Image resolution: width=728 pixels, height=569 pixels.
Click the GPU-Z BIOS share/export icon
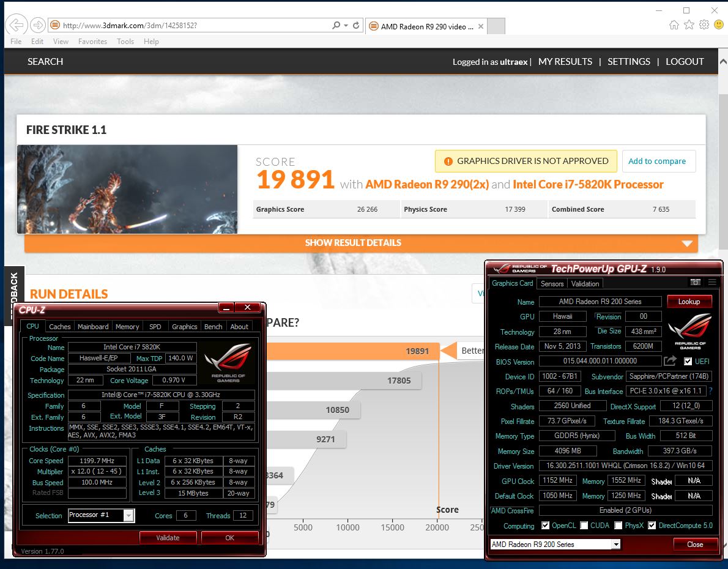pyautogui.click(x=670, y=361)
